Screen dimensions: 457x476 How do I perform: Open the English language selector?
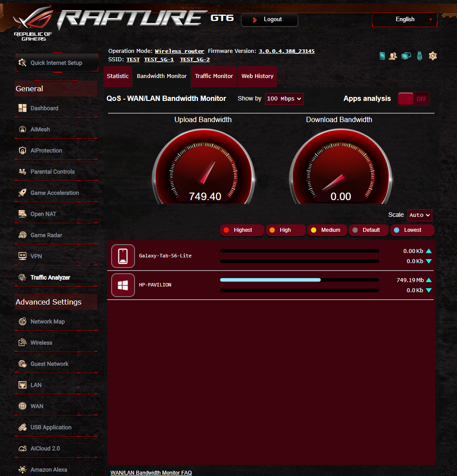[404, 19]
